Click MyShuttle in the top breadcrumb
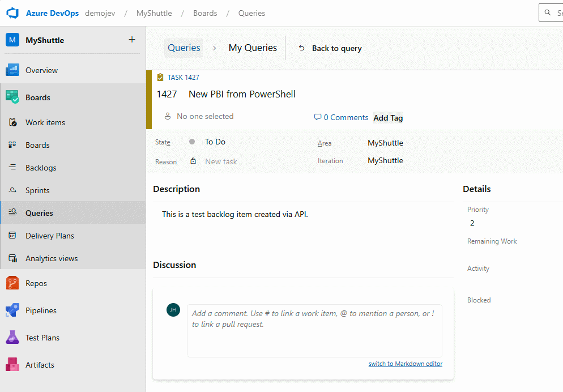This screenshot has width=563, height=392. pos(154,13)
